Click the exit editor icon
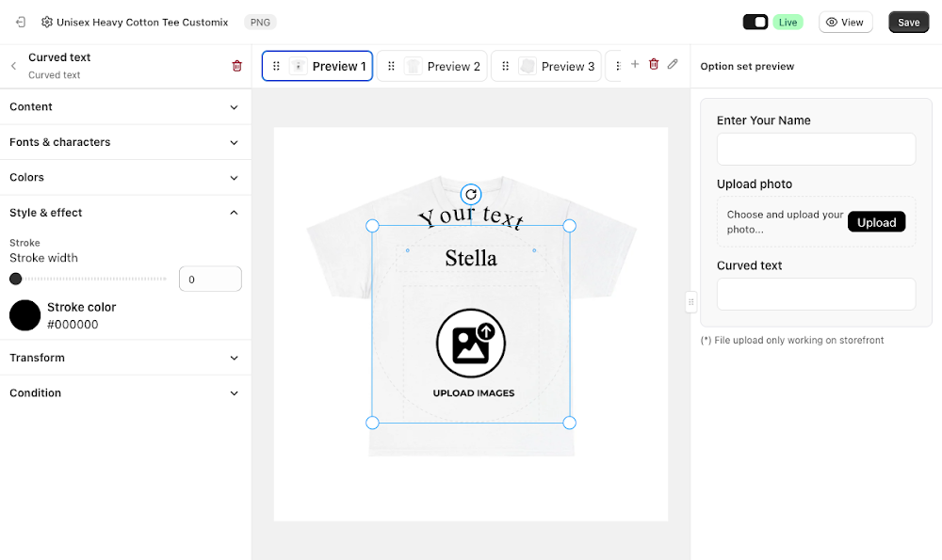Image resolution: width=942 pixels, height=560 pixels. [x=21, y=23]
